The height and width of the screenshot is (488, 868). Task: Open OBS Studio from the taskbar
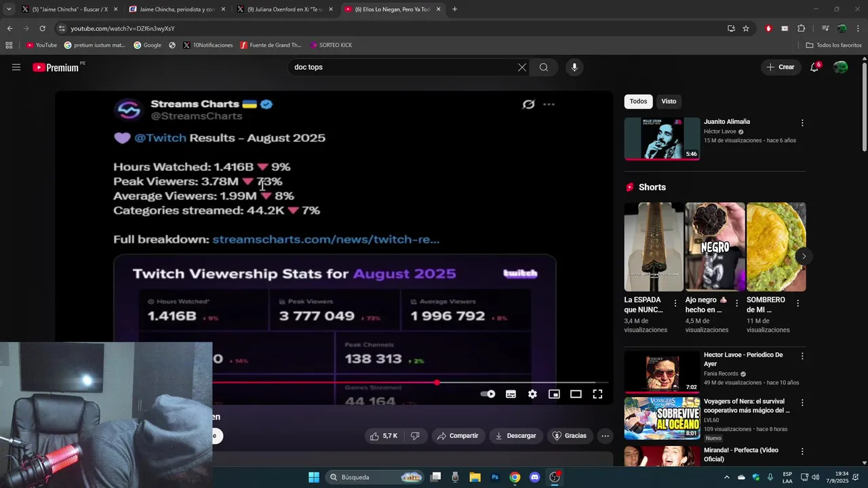(555, 477)
